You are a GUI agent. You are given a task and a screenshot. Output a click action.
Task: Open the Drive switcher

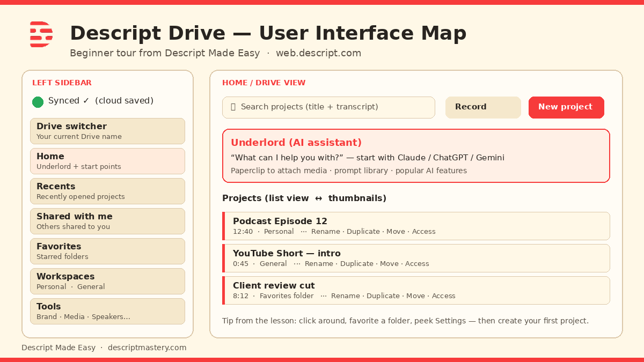click(107, 131)
